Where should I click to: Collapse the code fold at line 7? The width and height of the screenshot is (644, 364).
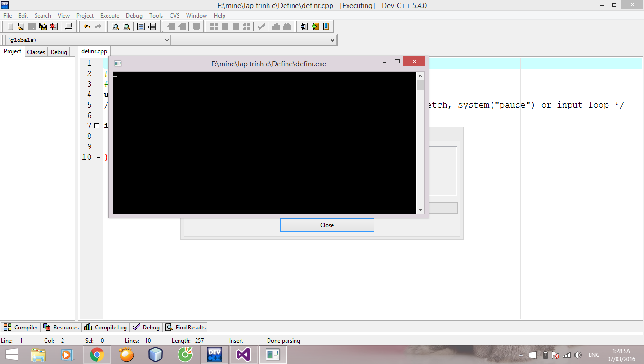point(97,126)
